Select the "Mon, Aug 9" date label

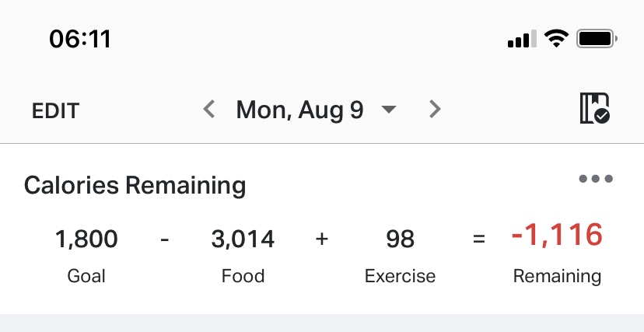(x=299, y=110)
